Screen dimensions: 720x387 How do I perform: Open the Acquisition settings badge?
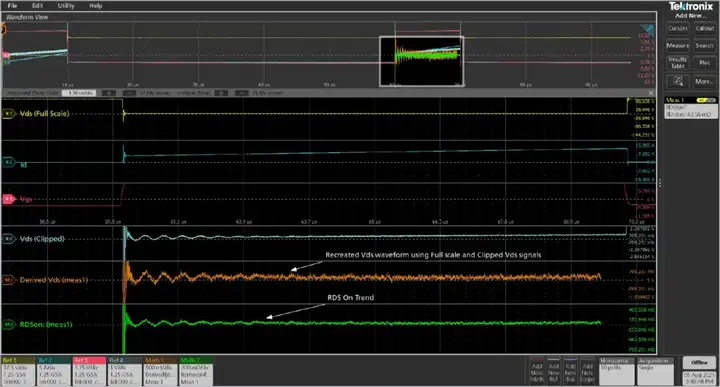point(655,371)
